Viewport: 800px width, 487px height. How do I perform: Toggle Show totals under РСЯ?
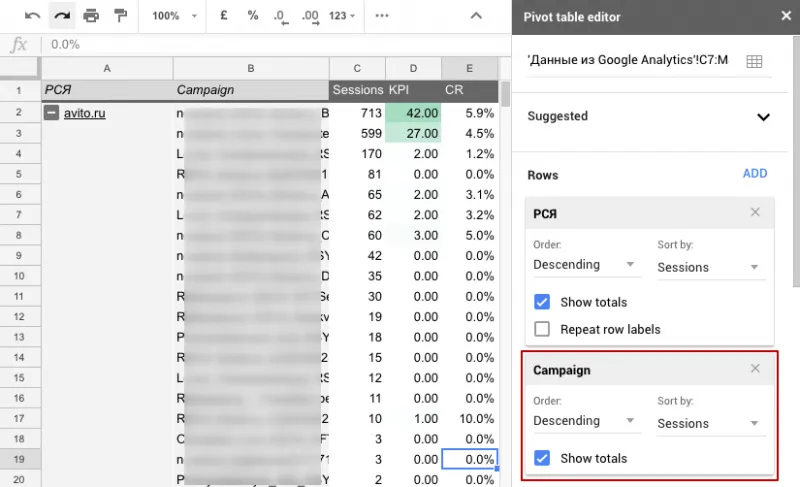[542, 302]
